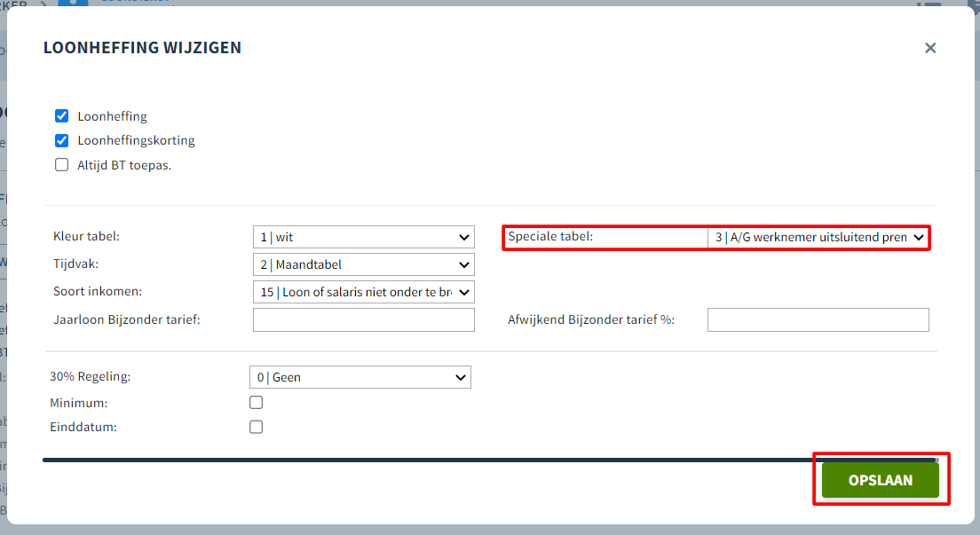The image size is (980, 535).
Task: Toggle the Loonheffingskorting checkbox
Action: pos(61,140)
